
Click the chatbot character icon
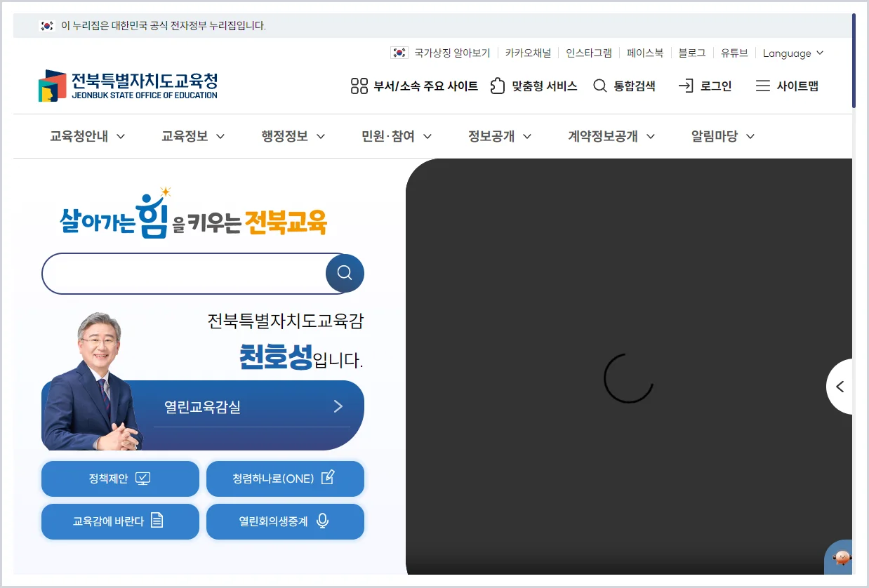coord(840,557)
